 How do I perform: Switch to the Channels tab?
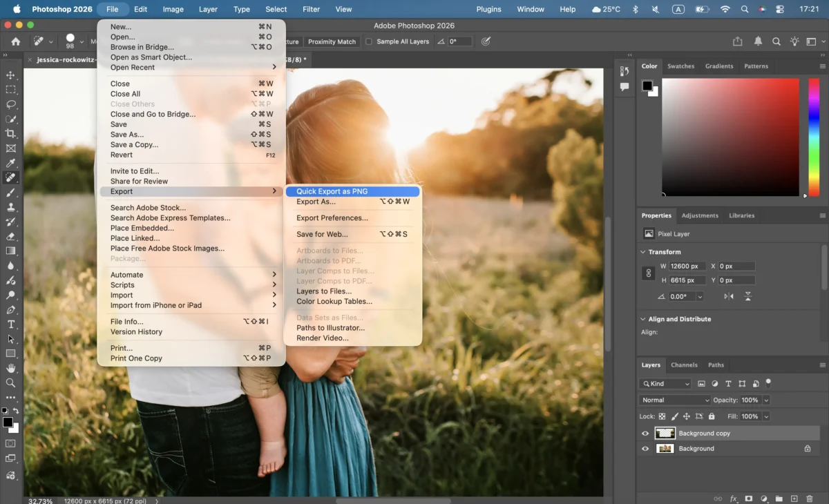pyautogui.click(x=684, y=365)
